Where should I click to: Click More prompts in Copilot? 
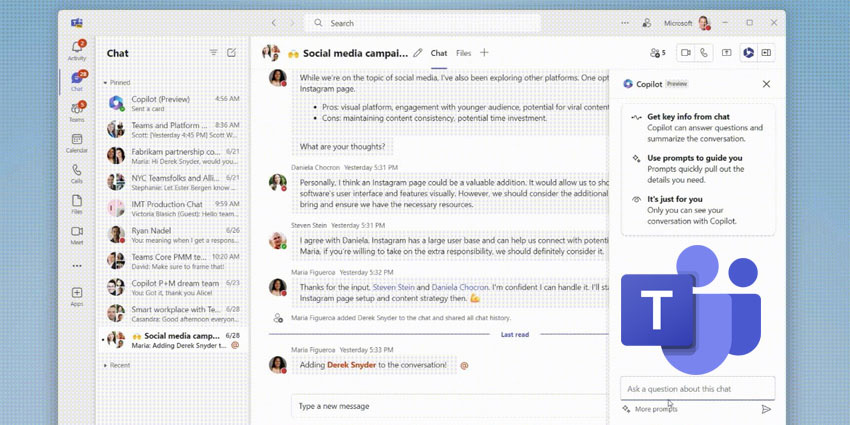click(655, 409)
